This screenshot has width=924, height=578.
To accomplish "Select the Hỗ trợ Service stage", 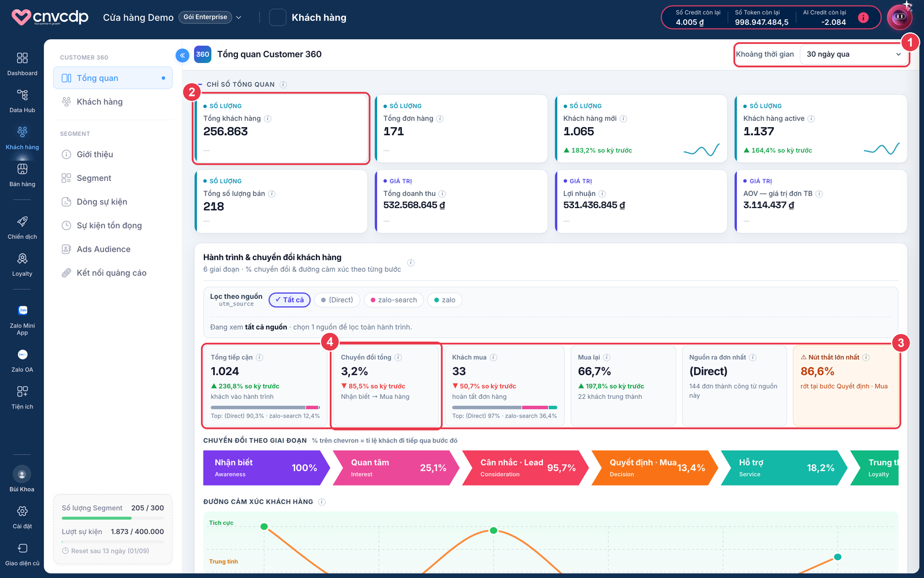I will (784, 468).
